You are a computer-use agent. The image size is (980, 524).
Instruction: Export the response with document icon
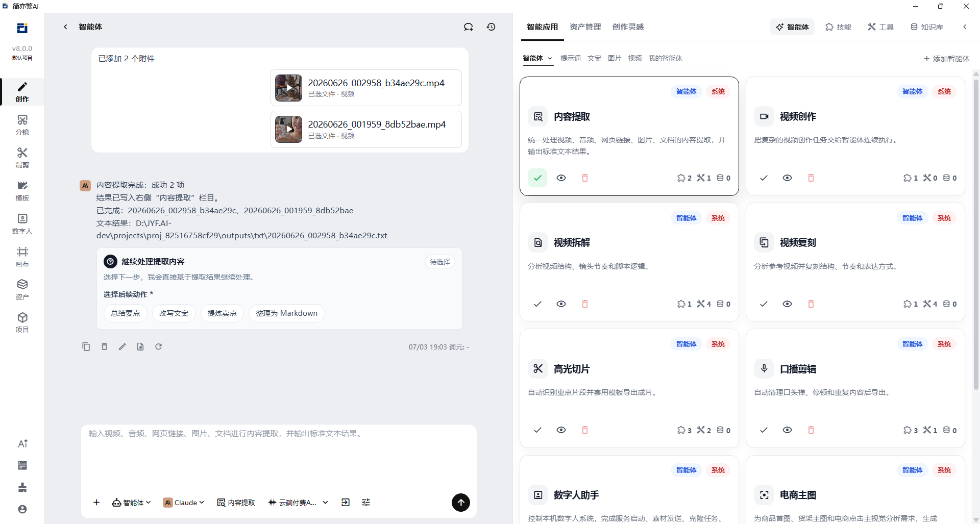[x=140, y=347]
